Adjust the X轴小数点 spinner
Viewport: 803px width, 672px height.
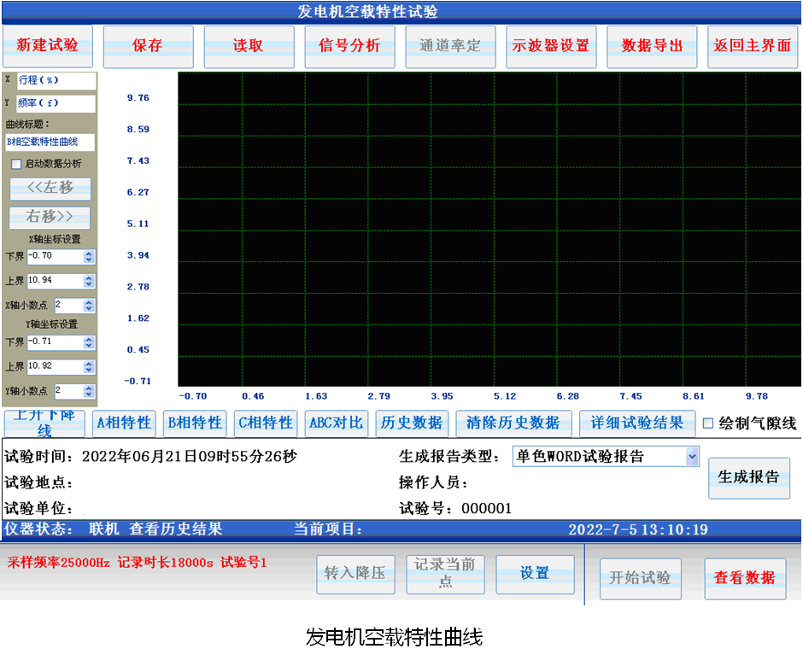coord(90,305)
